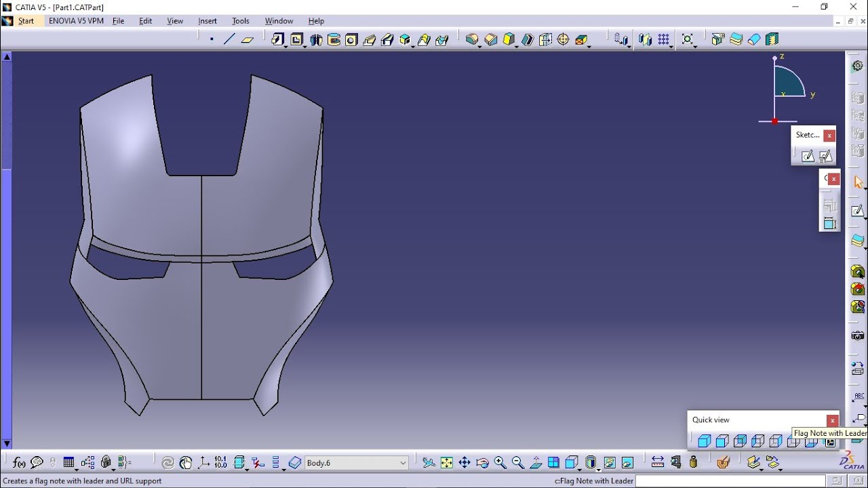The image size is (868, 488).
Task: Click the Rotate view icon
Action: tap(482, 463)
